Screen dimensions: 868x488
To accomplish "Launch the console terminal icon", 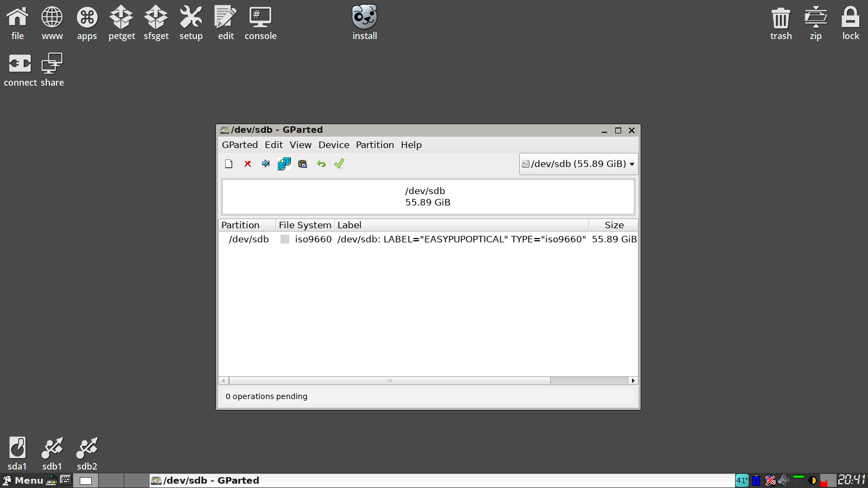I will (x=260, y=23).
